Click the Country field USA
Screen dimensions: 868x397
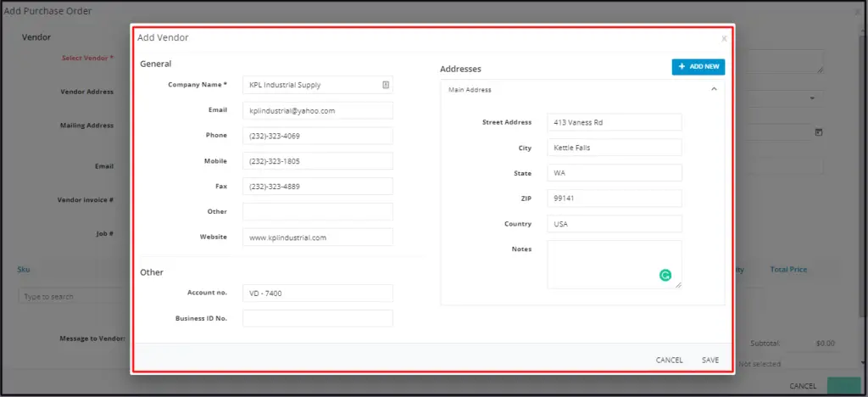[615, 224]
